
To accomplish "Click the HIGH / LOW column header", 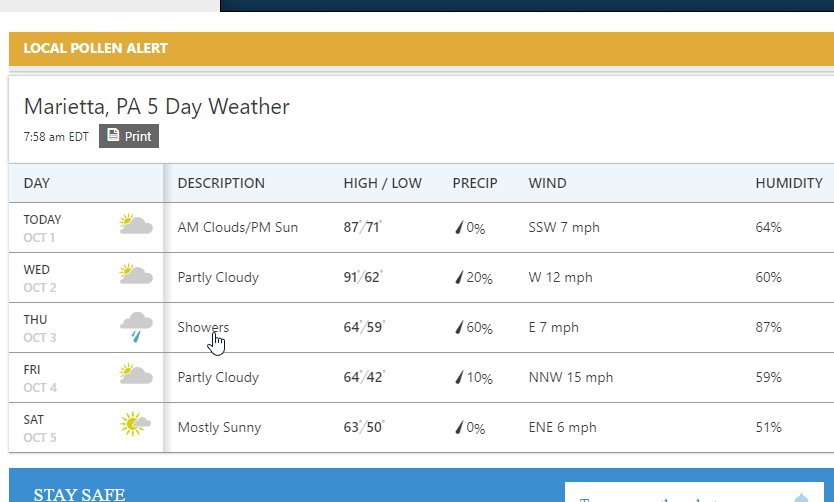I will pyautogui.click(x=382, y=183).
